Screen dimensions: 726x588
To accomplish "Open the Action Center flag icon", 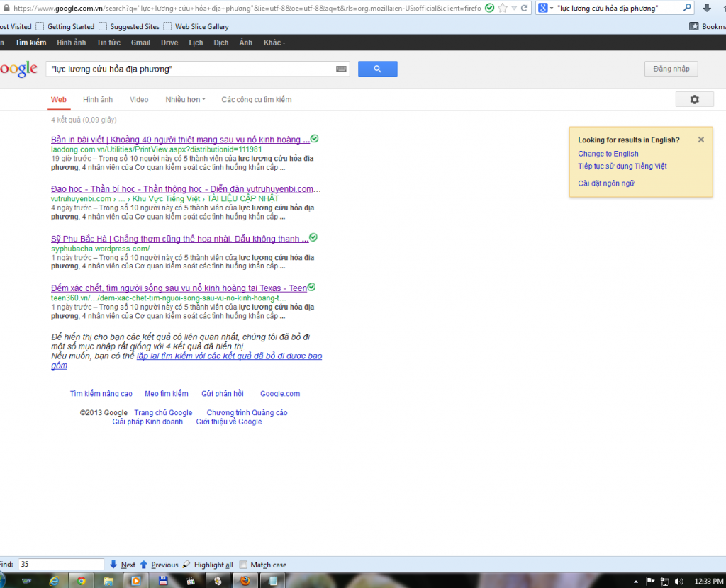I will (x=651, y=582).
